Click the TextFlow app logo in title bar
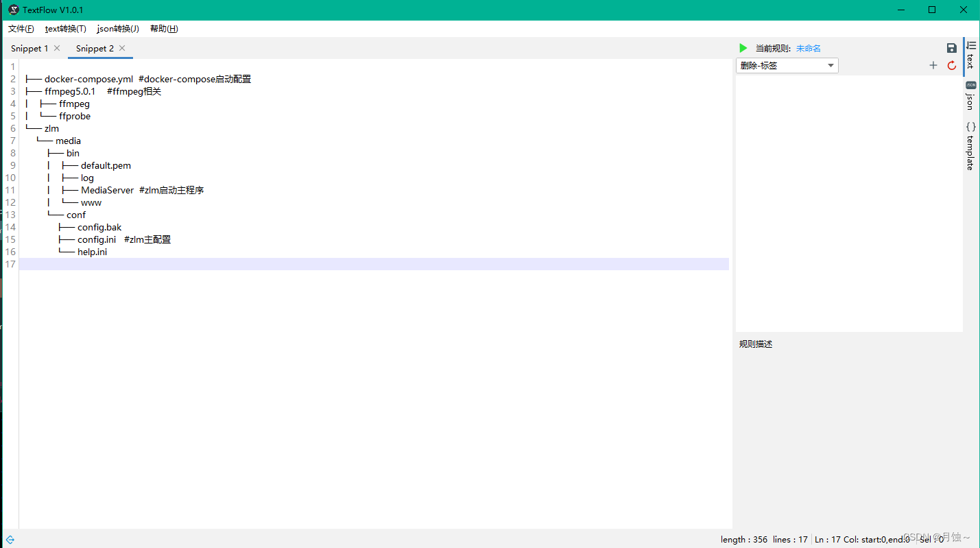Viewport: 980px width, 548px height. pyautogui.click(x=13, y=10)
